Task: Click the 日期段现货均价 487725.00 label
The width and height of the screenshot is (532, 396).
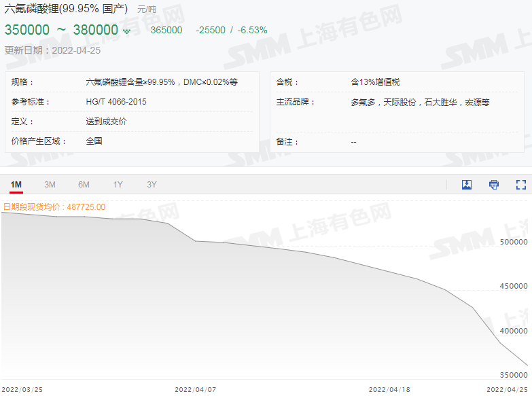Action: (x=54, y=206)
